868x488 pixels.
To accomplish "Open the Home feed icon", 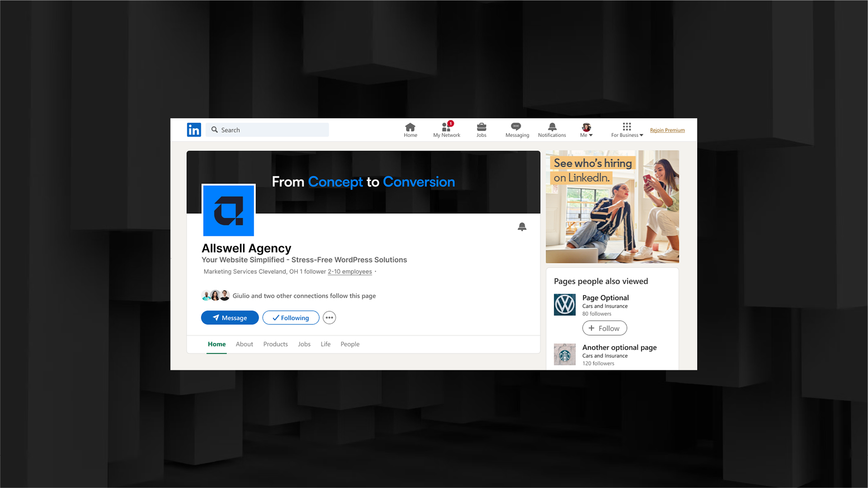I will (x=410, y=130).
